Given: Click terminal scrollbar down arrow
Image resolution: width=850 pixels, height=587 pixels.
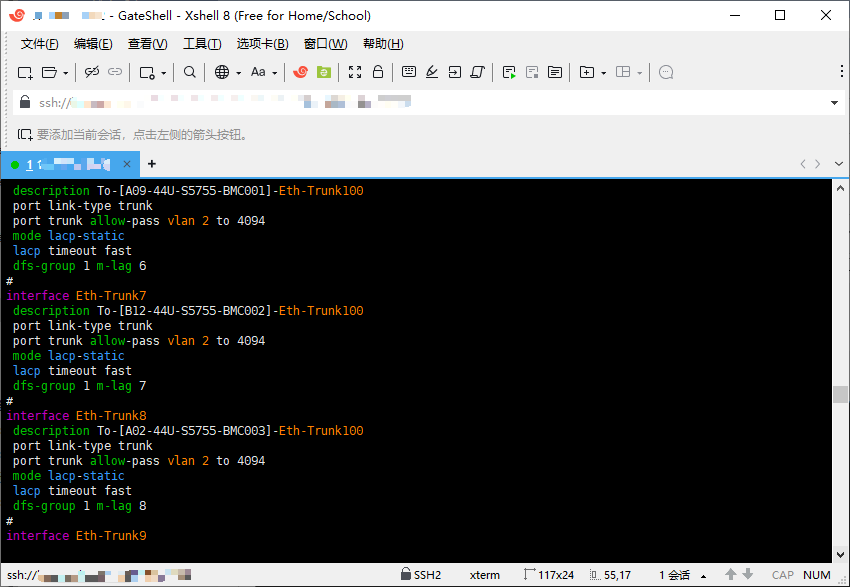Looking at the screenshot, I should pyautogui.click(x=840, y=554).
